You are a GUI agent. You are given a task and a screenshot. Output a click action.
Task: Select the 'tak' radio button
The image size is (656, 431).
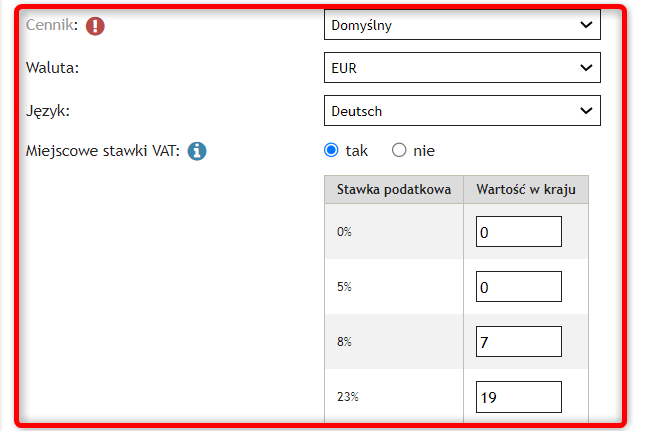pos(331,150)
